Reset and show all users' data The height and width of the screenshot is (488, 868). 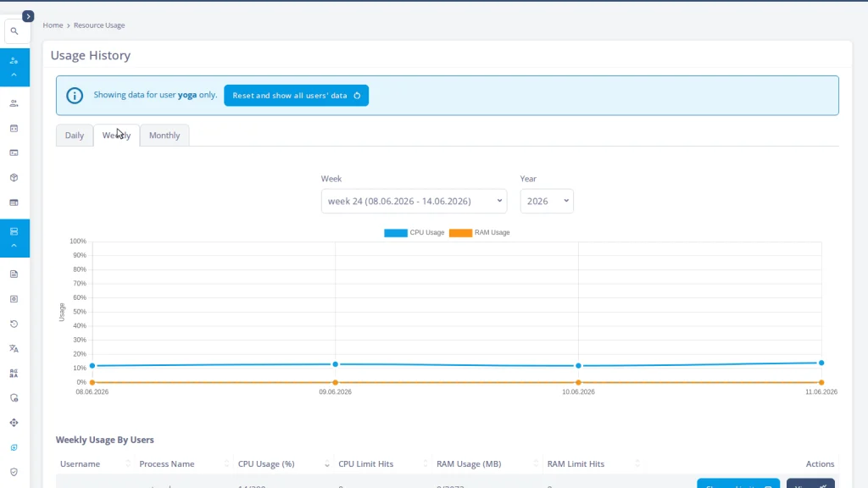[x=296, y=95]
